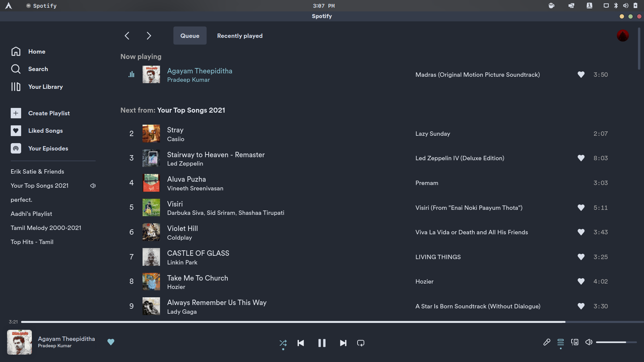This screenshot has height=362, width=644.
Task: Toggle like on Visiri
Action: [581, 207]
